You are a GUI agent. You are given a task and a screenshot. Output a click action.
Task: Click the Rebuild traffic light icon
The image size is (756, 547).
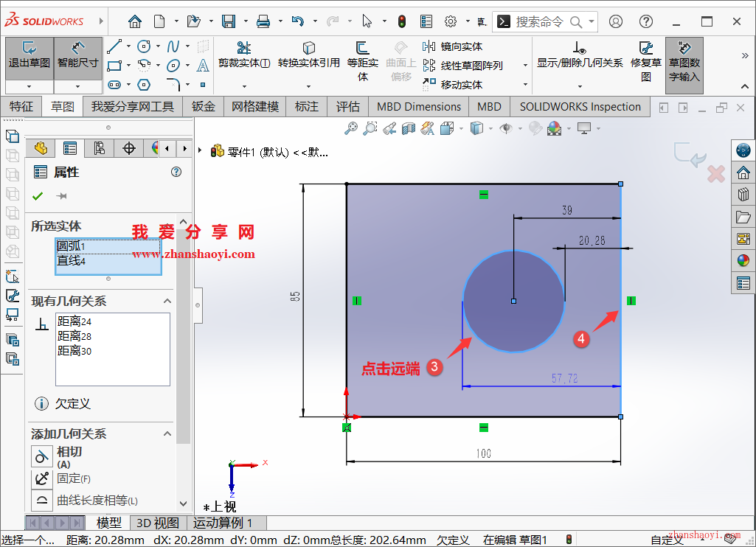point(402,21)
